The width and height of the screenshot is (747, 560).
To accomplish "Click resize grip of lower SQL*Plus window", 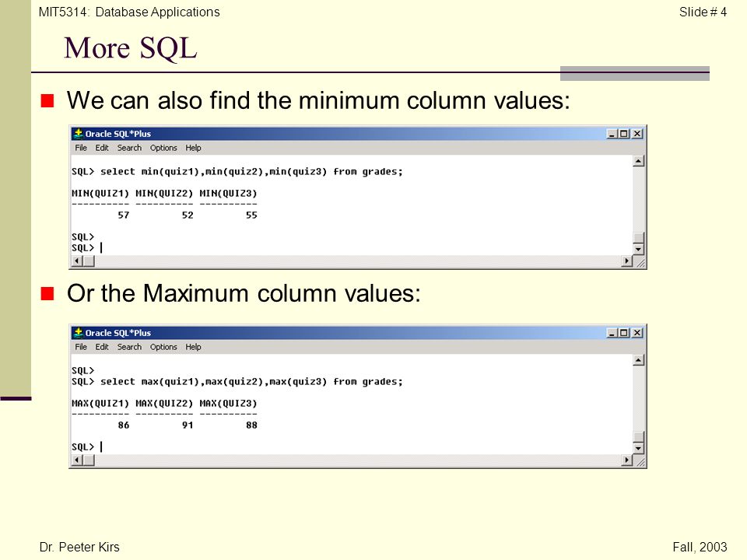I will point(640,460).
